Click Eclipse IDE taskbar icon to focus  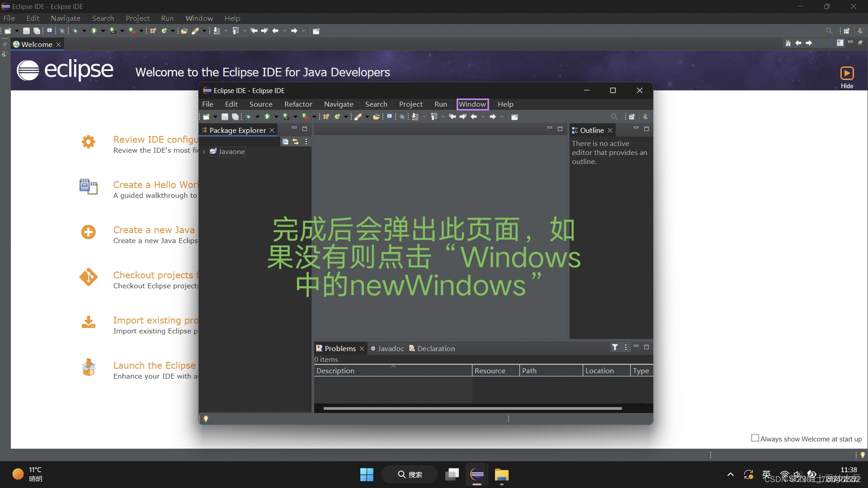tap(477, 474)
